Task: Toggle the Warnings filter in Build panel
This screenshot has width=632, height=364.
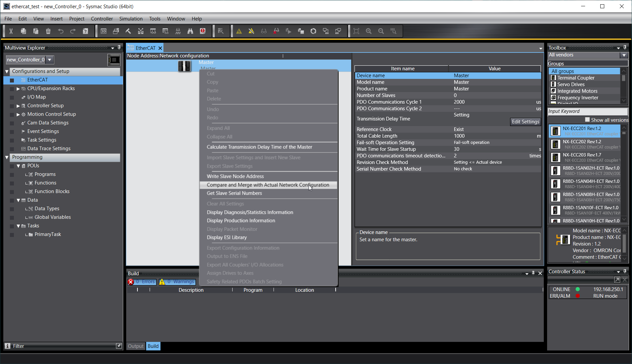Action: point(177,281)
